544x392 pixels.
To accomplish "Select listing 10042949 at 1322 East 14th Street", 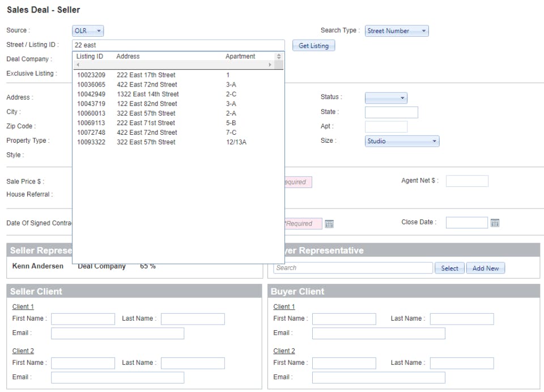I will pos(178,95).
